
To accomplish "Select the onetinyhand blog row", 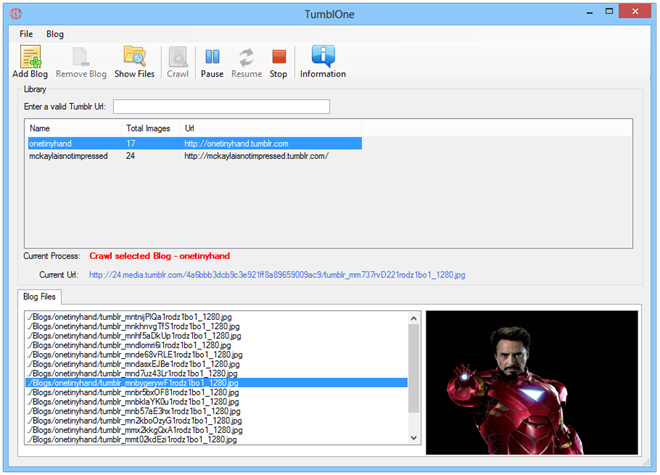I will click(x=195, y=144).
